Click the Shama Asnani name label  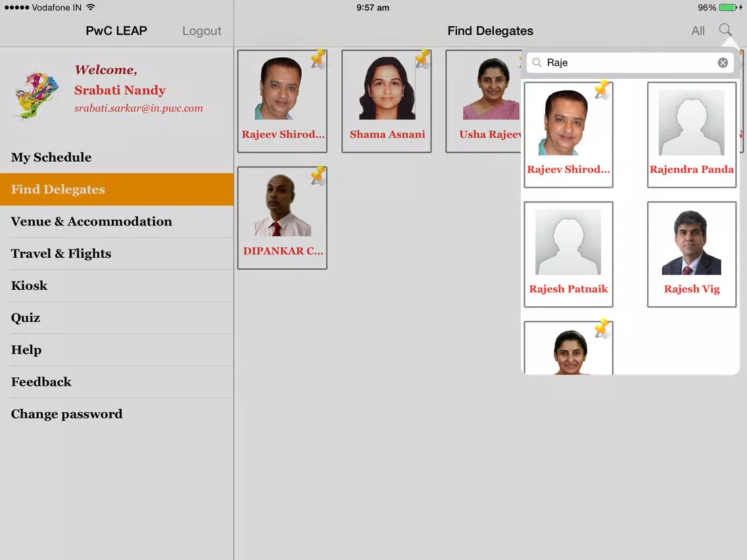387,135
